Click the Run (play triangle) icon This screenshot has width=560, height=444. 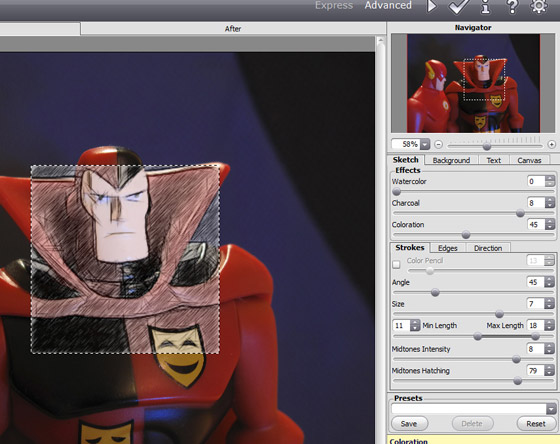(x=432, y=6)
